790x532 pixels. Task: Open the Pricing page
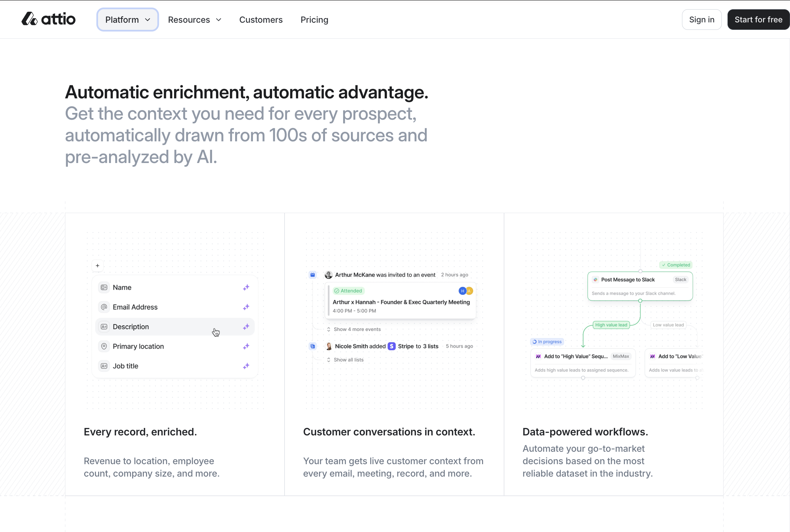click(x=314, y=20)
